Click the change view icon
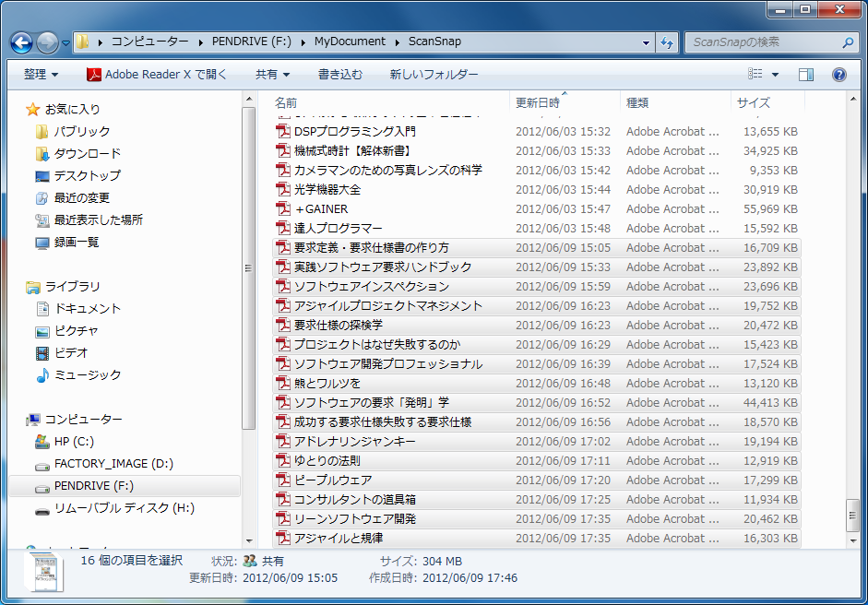868x605 pixels. [x=755, y=74]
